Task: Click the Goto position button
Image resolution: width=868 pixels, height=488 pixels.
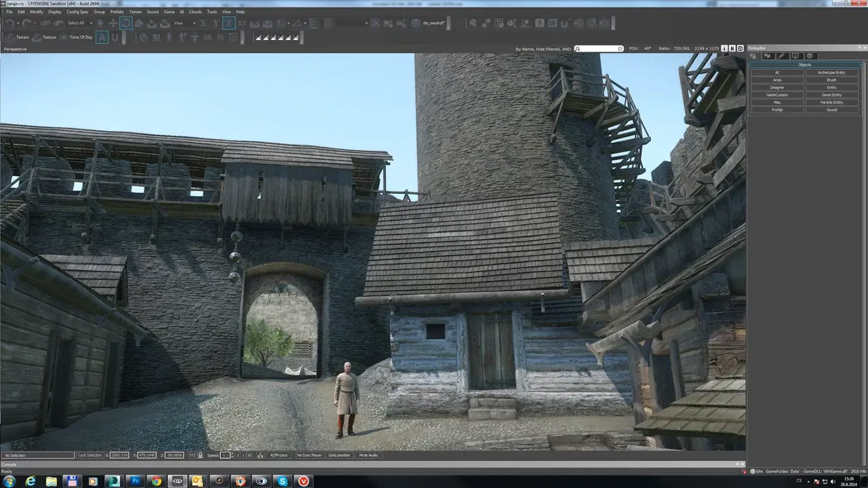Action: [339, 455]
